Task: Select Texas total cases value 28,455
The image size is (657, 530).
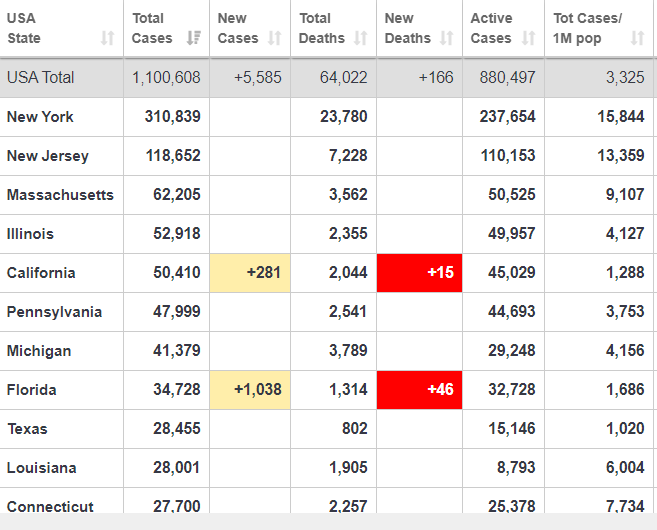Action: coord(177,429)
